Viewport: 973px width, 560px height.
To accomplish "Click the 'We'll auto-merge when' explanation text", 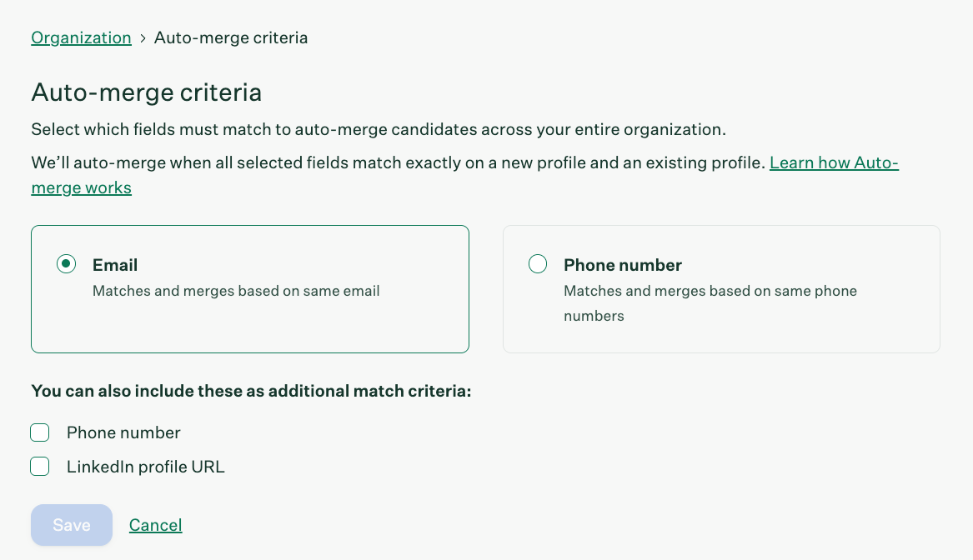I will click(398, 163).
